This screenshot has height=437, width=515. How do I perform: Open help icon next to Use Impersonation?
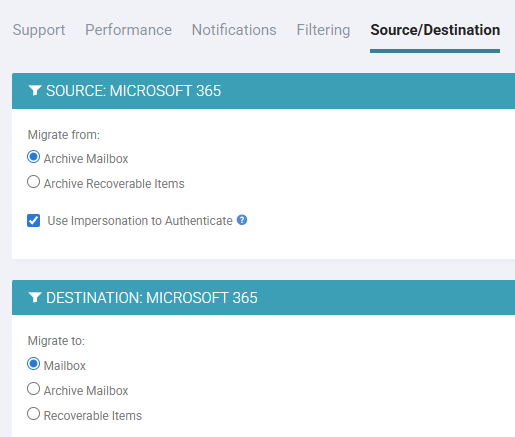242,220
